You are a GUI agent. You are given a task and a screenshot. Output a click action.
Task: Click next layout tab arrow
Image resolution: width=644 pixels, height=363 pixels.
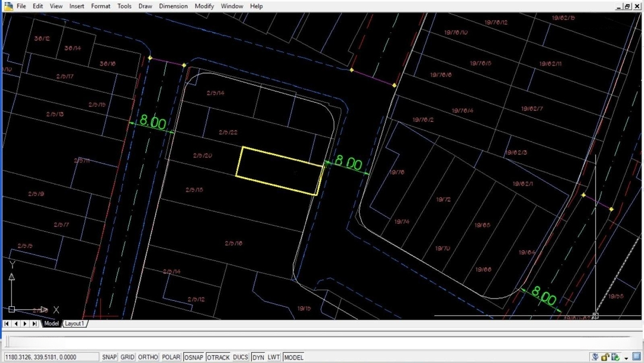[25, 324]
